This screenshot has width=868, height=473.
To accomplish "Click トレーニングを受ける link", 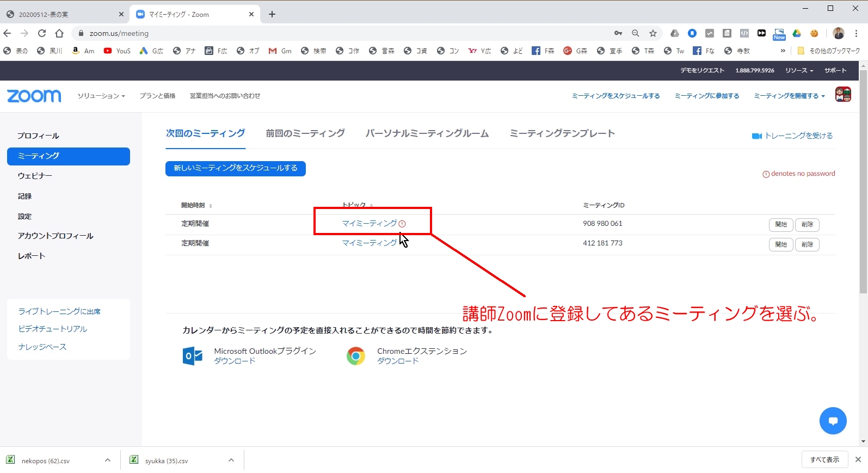I will click(x=792, y=136).
